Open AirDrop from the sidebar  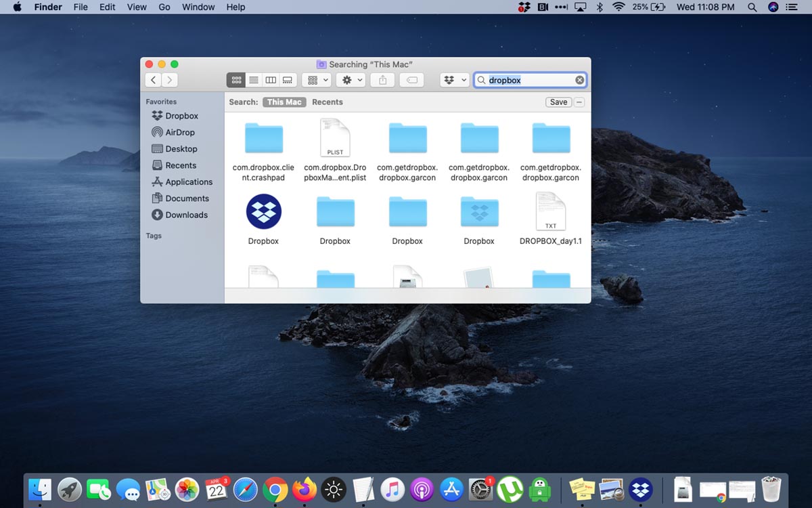click(x=179, y=133)
